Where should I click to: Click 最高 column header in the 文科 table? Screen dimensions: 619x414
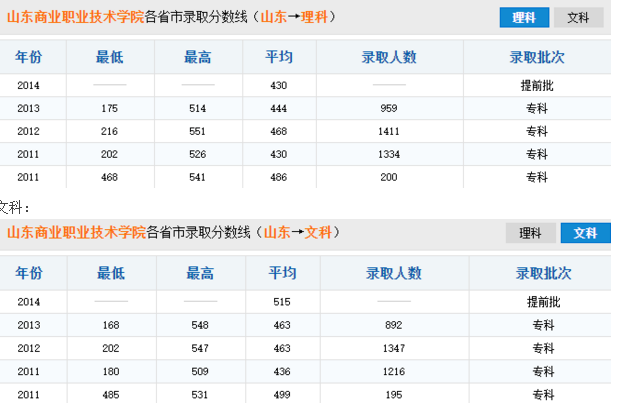(x=200, y=273)
